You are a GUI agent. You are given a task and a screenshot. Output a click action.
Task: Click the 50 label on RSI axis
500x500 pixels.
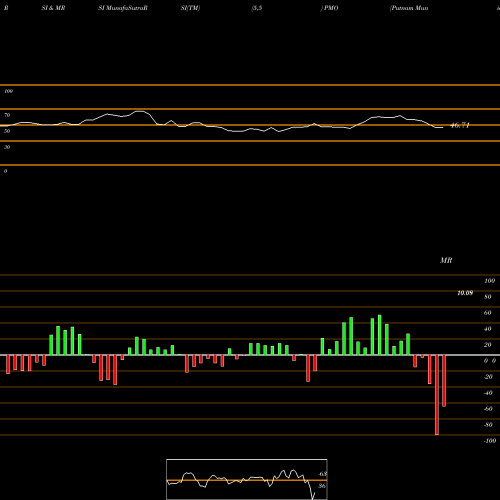point(7,131)
